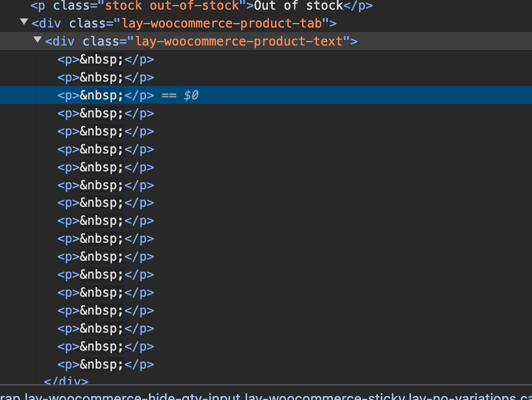Screen dimensions: 532x400
Task: Select the &nbsp; paragraph directly above highlighted node
Action: (x=105, y=77)
